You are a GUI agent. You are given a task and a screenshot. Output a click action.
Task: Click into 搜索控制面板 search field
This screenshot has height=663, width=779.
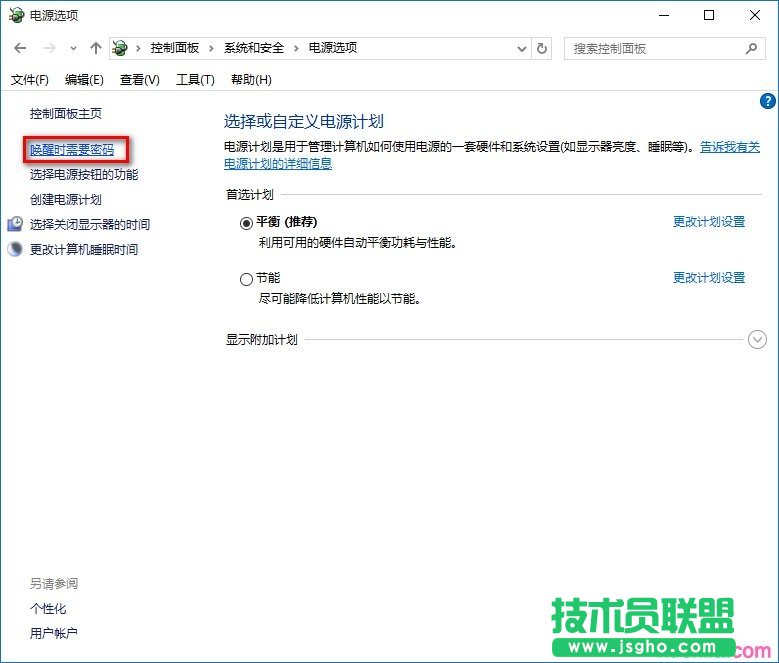(x=655, y=48)
